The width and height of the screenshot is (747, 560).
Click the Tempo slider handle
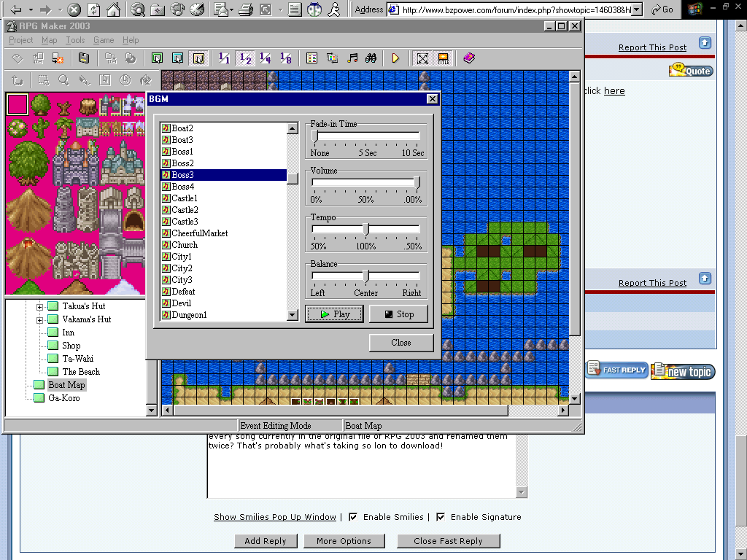point(366,229)
